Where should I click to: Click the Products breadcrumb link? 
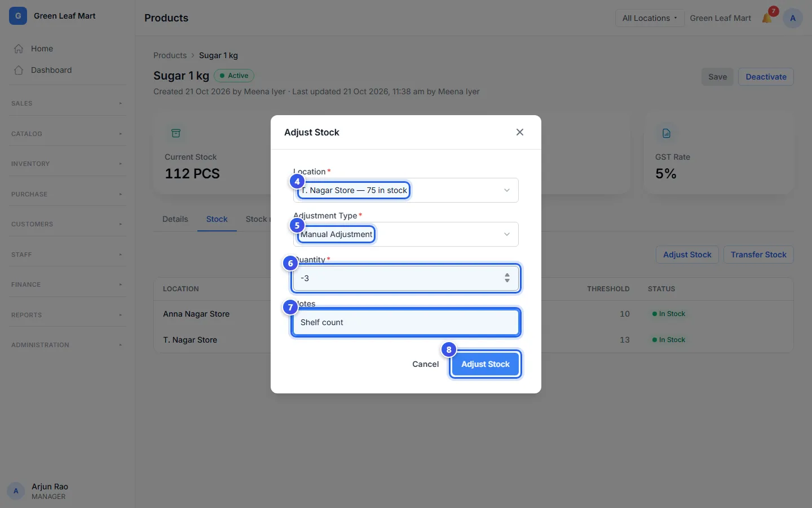click(x=170, y=55)
